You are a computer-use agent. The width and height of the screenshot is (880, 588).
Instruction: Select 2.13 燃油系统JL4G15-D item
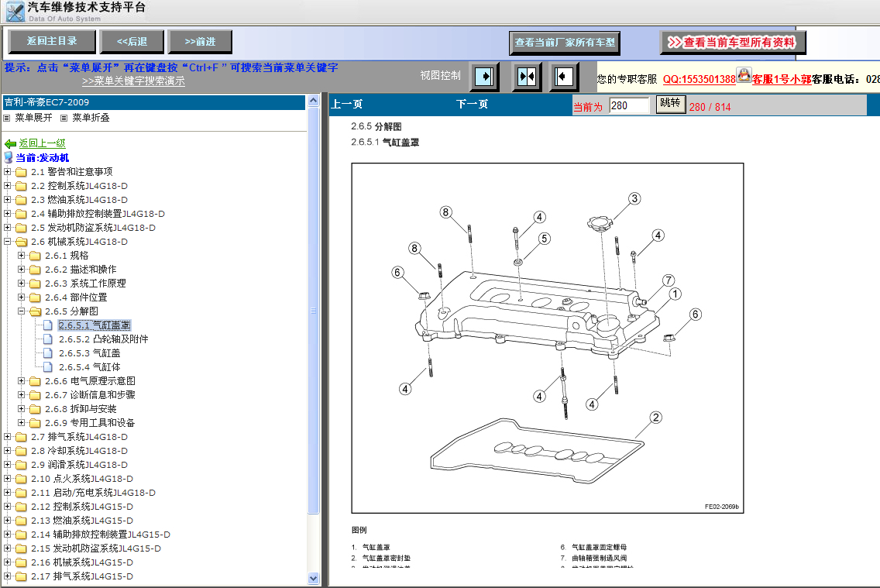[x=82, y=521]
